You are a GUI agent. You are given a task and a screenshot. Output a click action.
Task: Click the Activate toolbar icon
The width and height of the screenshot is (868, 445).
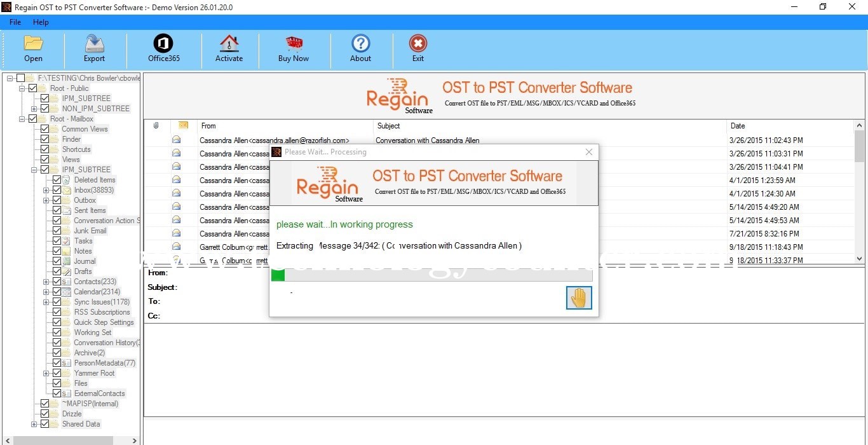pyautogui.click(x=229, y=43)
